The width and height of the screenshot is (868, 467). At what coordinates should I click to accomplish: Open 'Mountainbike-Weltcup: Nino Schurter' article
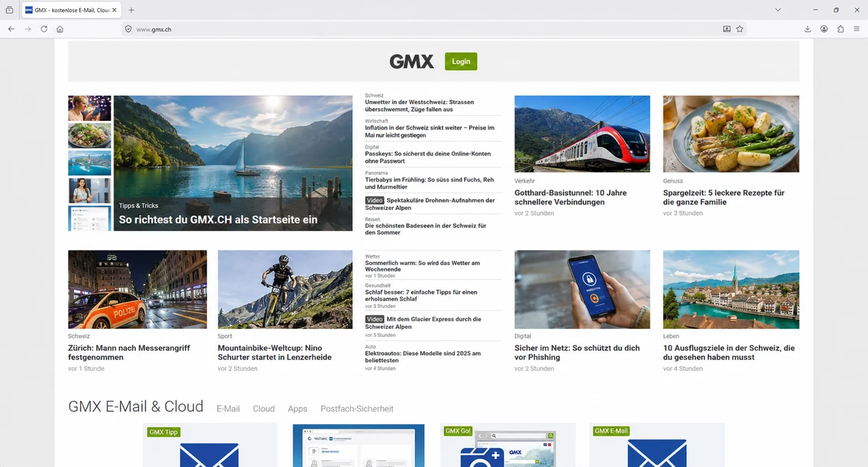pyautogui.click(x=275, y=353)
